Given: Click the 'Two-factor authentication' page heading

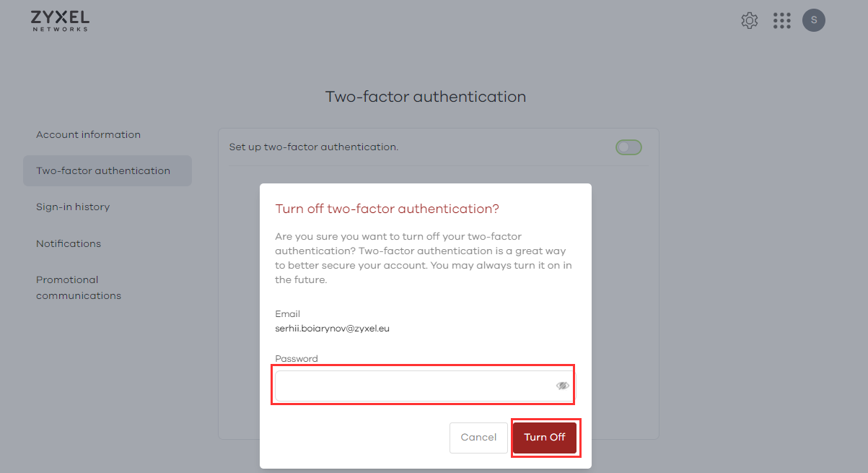Looking at the screenshot, I should [x=426, y=97].
